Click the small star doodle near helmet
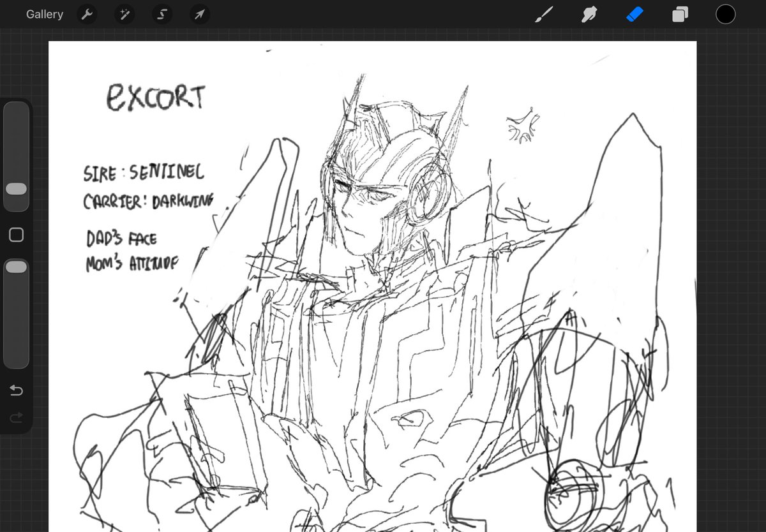766x532 pixels. click(523, 126)
